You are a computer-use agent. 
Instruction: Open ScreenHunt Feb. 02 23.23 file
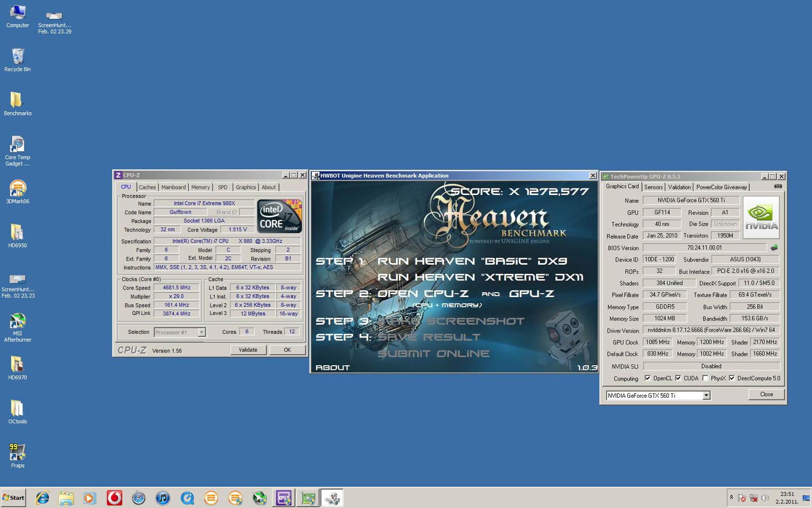pyautogui.click(x=18, y=285)
